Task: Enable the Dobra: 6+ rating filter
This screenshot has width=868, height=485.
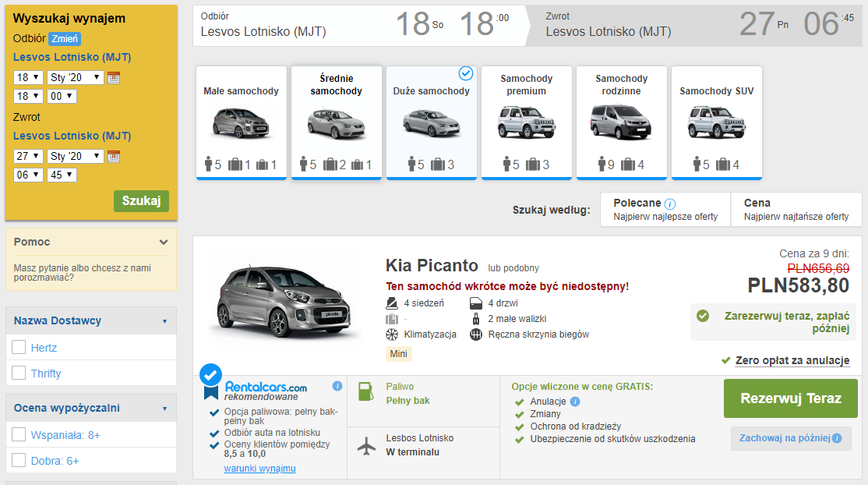Action: point(19,461)
